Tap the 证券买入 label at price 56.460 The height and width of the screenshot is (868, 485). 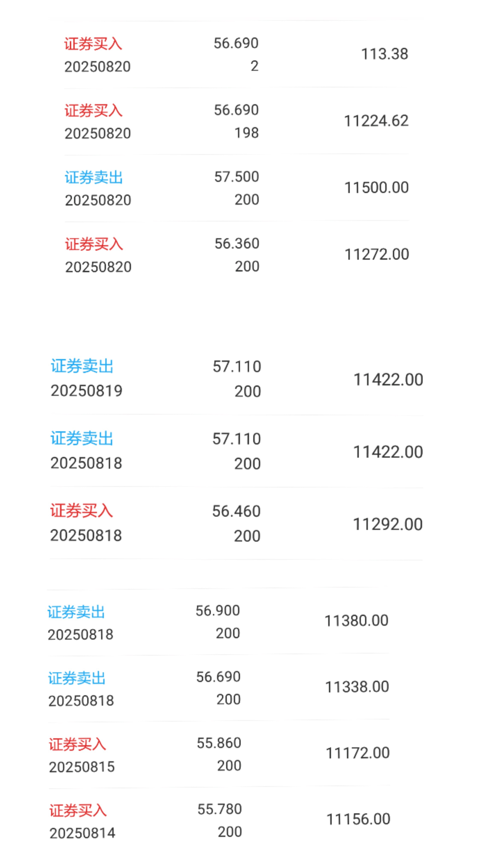coord(81,510)
